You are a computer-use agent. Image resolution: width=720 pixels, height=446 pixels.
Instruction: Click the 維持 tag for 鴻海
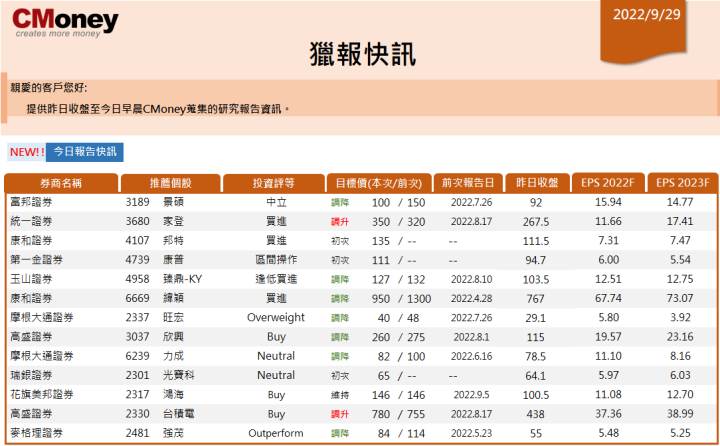pyautogui.click(x=340, y=395)
